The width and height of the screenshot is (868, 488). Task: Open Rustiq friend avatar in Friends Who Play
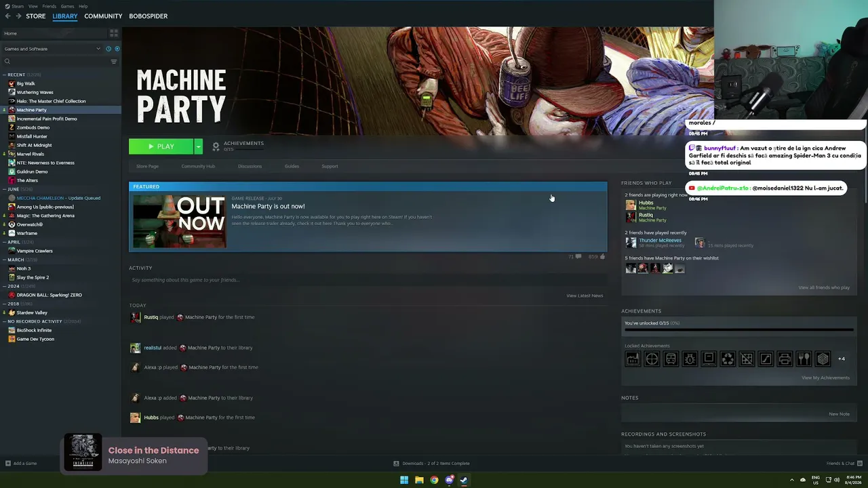click(x=631, y=217)
